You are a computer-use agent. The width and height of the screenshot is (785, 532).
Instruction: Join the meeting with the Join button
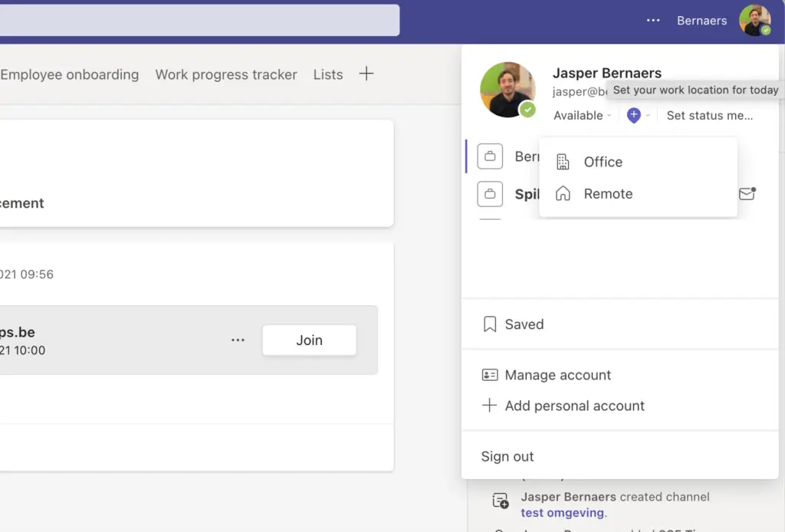tap(309, 340)
